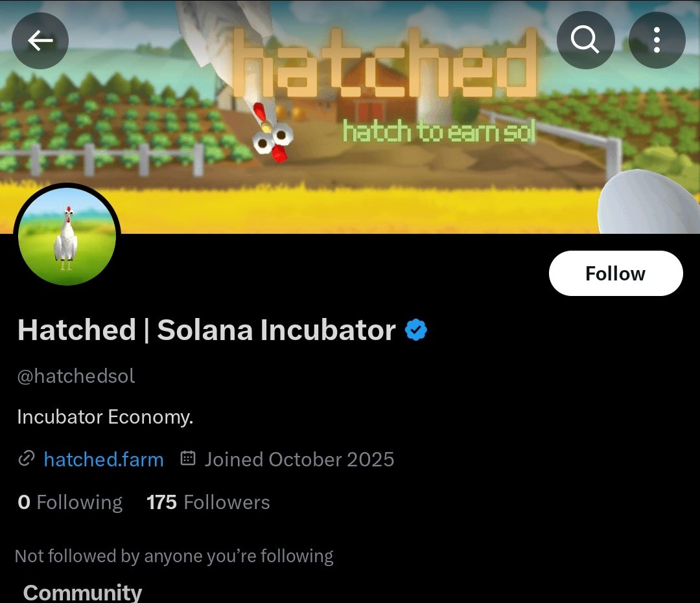Tap the calendar icon beside Joined date
The image size is (700, 603).
[188, 459]
